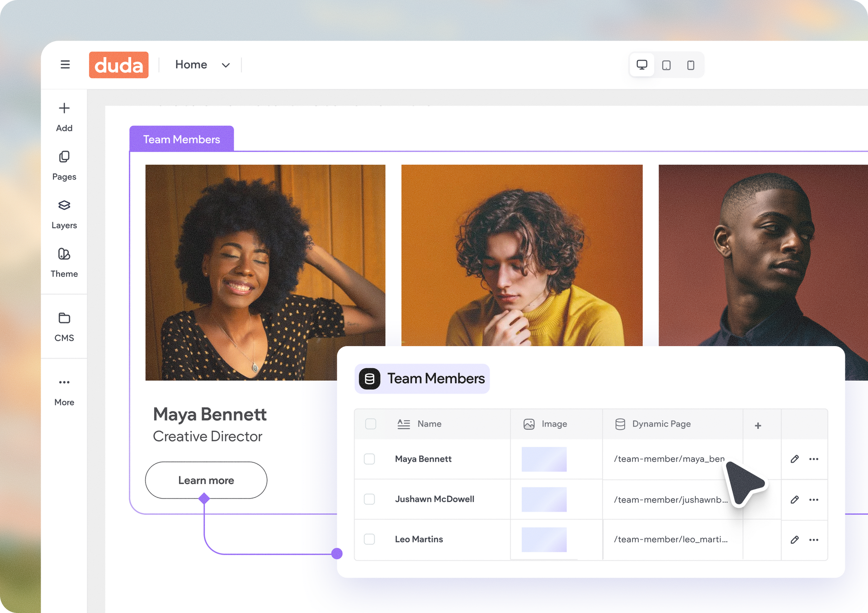
Task: Edit the Leo Martins row with pencil
Action: pos(794,540)
